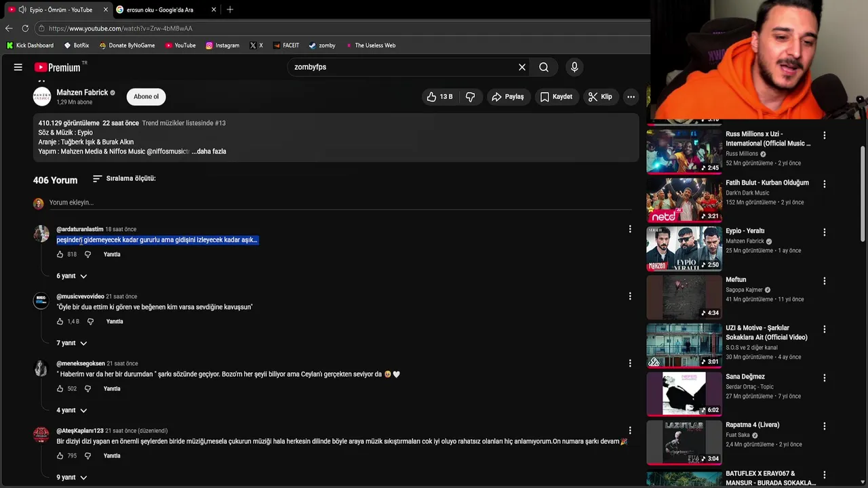Open Mahzen Fabrick channel name link
Viewport: 868px width, 488px height.
(x=82, y=92)
